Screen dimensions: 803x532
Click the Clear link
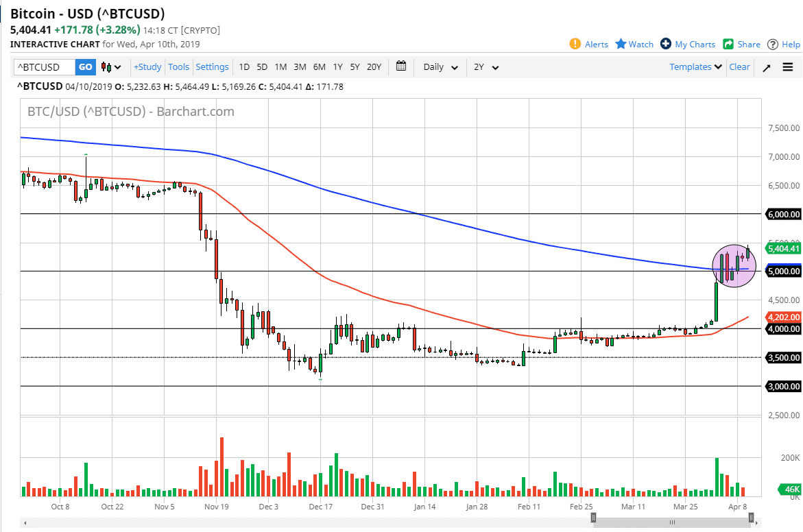tap(739, 66)
